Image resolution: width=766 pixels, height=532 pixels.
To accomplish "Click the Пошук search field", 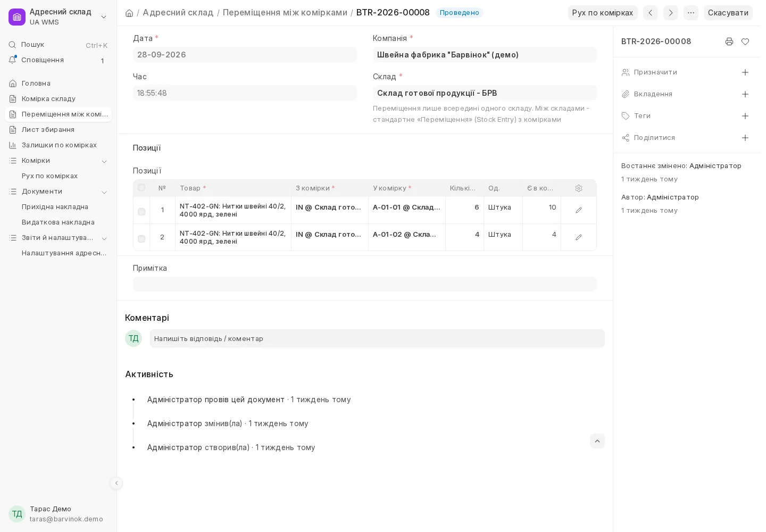I will pos(59,45).
